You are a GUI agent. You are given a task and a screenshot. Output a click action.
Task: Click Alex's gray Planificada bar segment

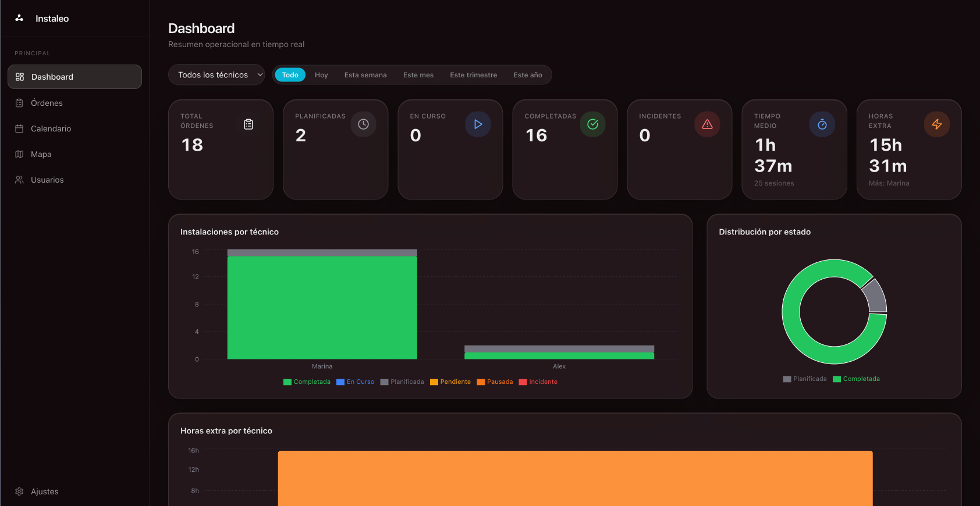click(559, 349)
